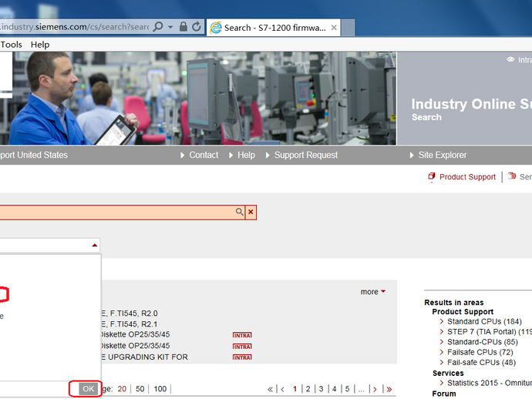Go to results page 1
The image size is (532, 399).
295,389
